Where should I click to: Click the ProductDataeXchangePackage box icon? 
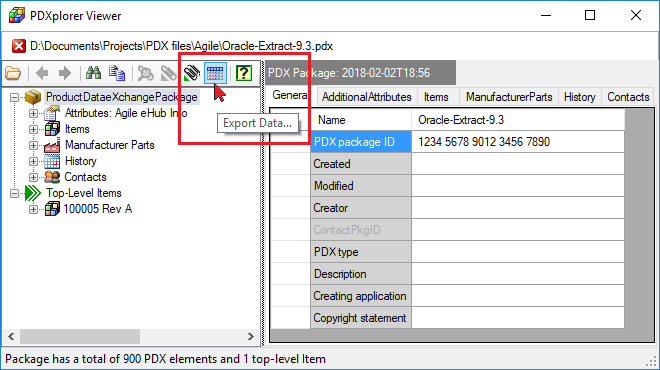[x=33, y=97]
